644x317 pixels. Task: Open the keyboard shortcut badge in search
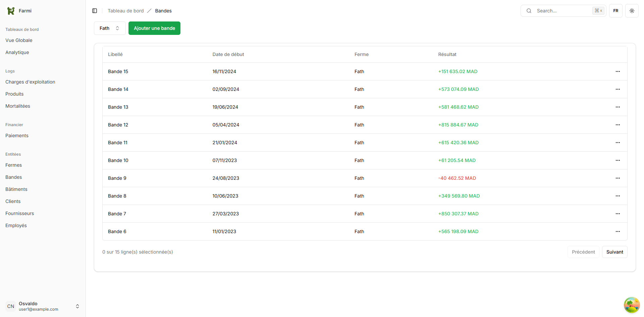598,10
